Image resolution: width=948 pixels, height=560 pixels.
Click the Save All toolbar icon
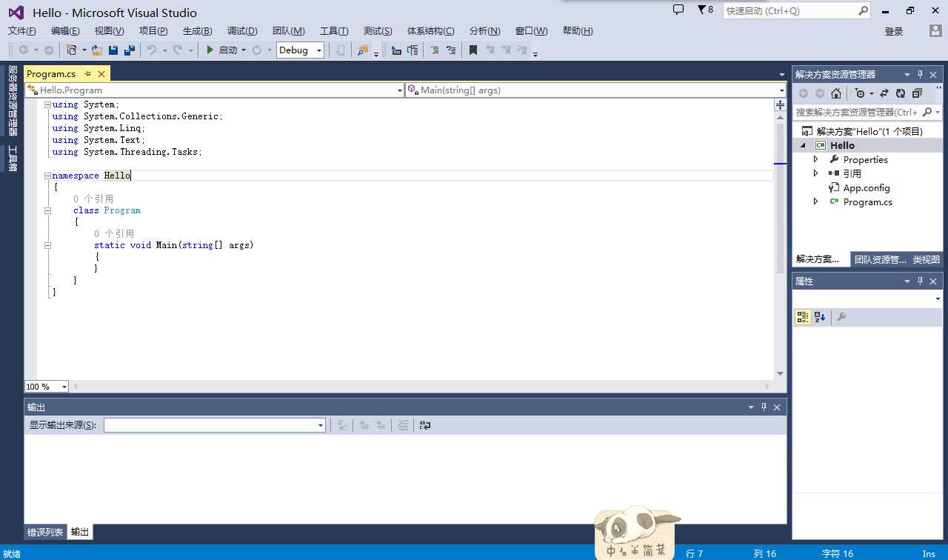pos(130,50)
